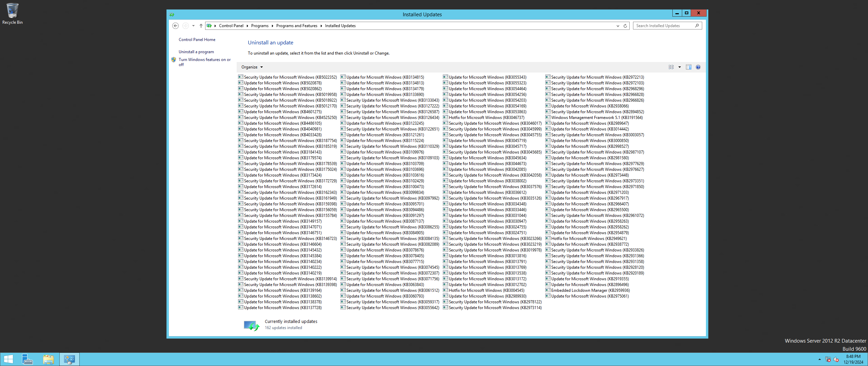Open Control Panel Home link
This screenshot has height=366, width=868.
click(x=197, y=40)
